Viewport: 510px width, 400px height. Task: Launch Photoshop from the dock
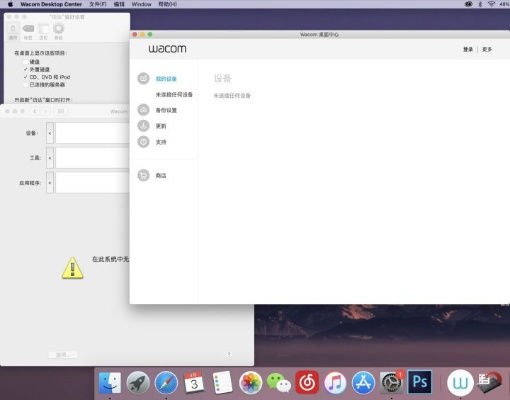(x=420, y=382)
